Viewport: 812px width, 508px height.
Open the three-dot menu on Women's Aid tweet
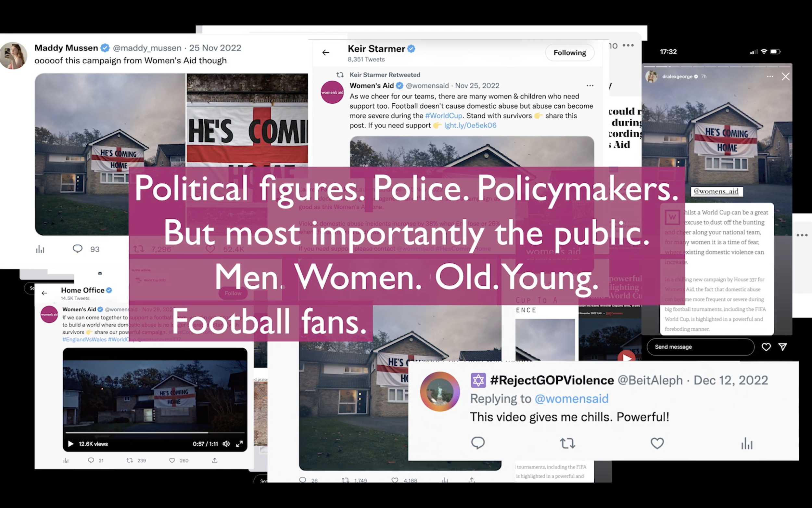coord(590,86)
